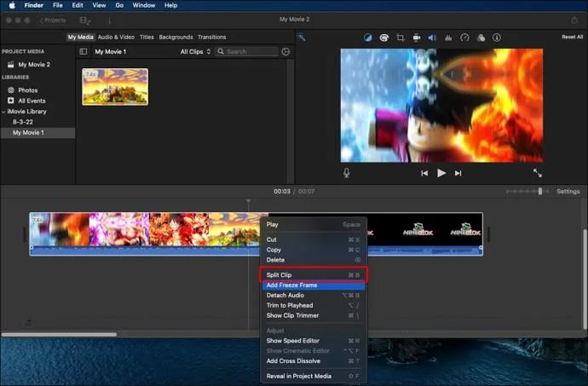Click the Reset All button

tap(573, 37)
